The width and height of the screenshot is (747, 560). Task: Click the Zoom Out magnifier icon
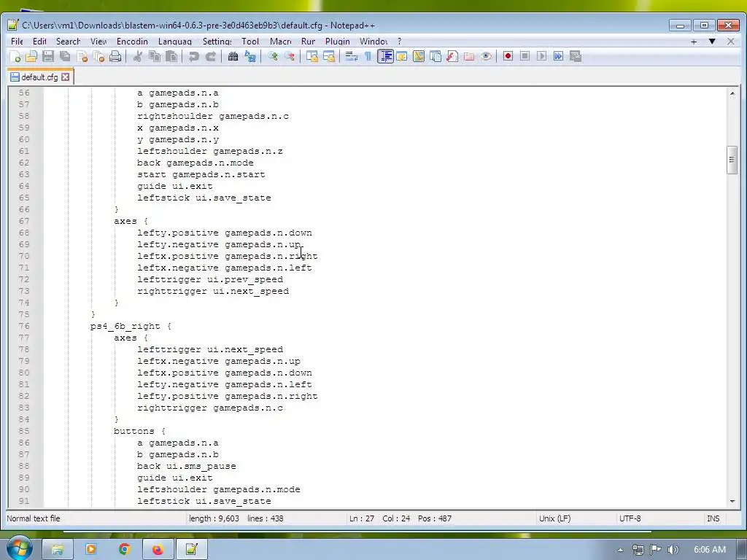point(289,57)
